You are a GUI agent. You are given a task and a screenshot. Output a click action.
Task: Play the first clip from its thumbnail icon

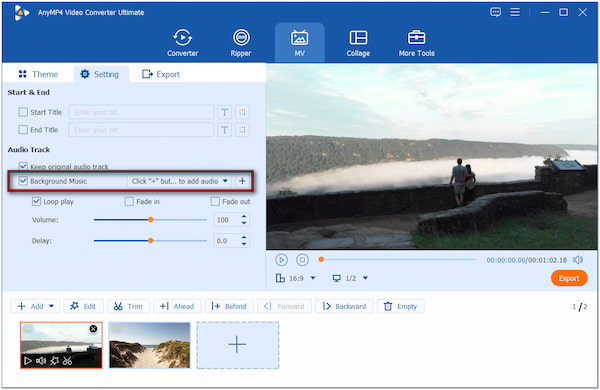28,361
